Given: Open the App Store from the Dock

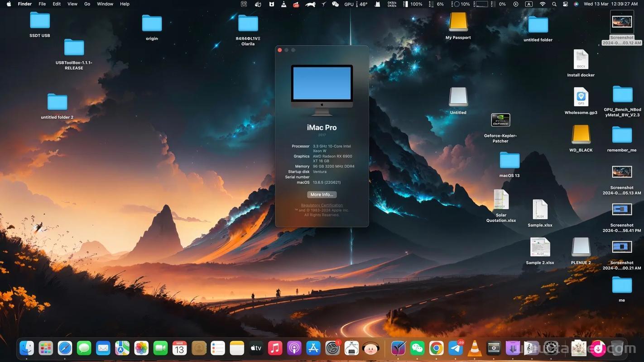Looking at the screenshot, I should pos(313,348).
